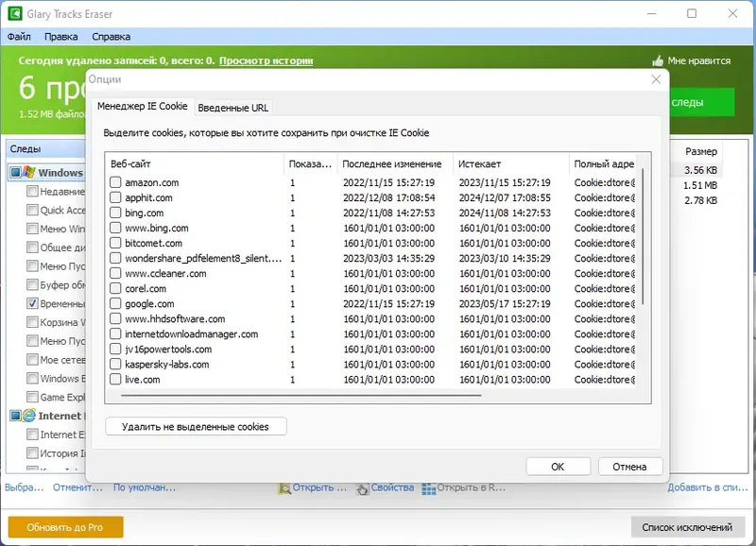Switch to the 'Введенные URL' tab

[232, 108]
